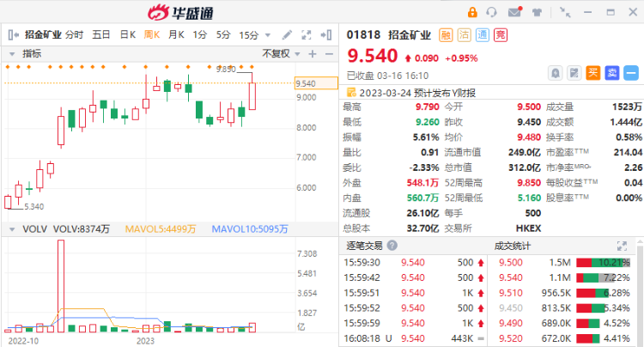The height and width of the screenshot is (347, 644).
Task: Click the 市盈率TTM value 214.04
Action: pyautogui.click(x=628, y=152)
